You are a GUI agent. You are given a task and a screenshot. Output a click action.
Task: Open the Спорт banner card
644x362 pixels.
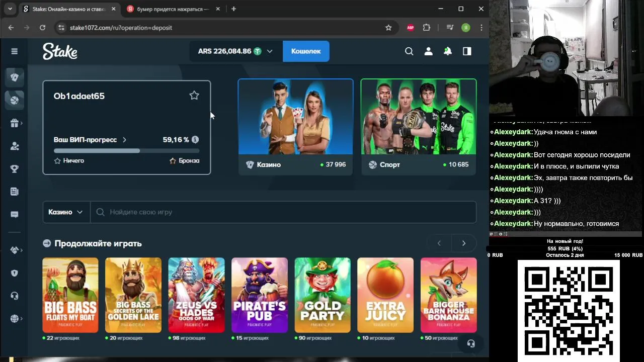419,127
